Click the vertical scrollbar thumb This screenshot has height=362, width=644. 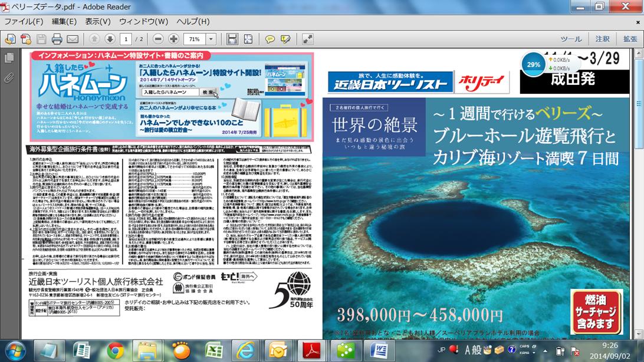(x=639, y=103)
